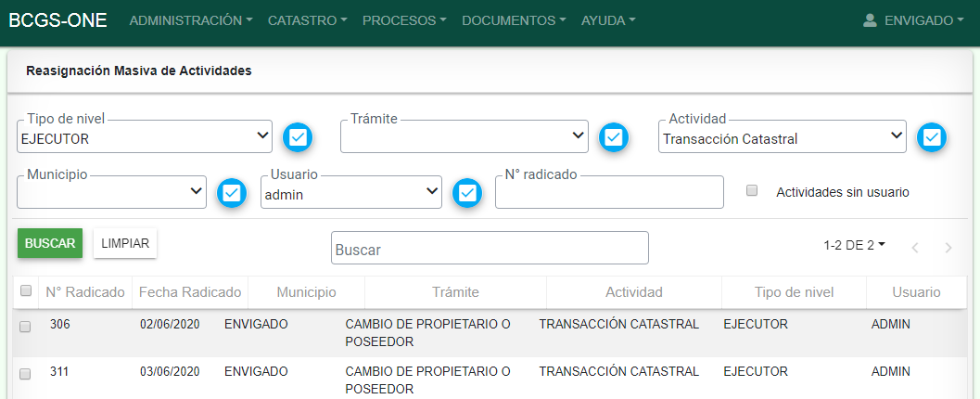Click the N° radicado input field
980x399 pixels.
point(608,193)
